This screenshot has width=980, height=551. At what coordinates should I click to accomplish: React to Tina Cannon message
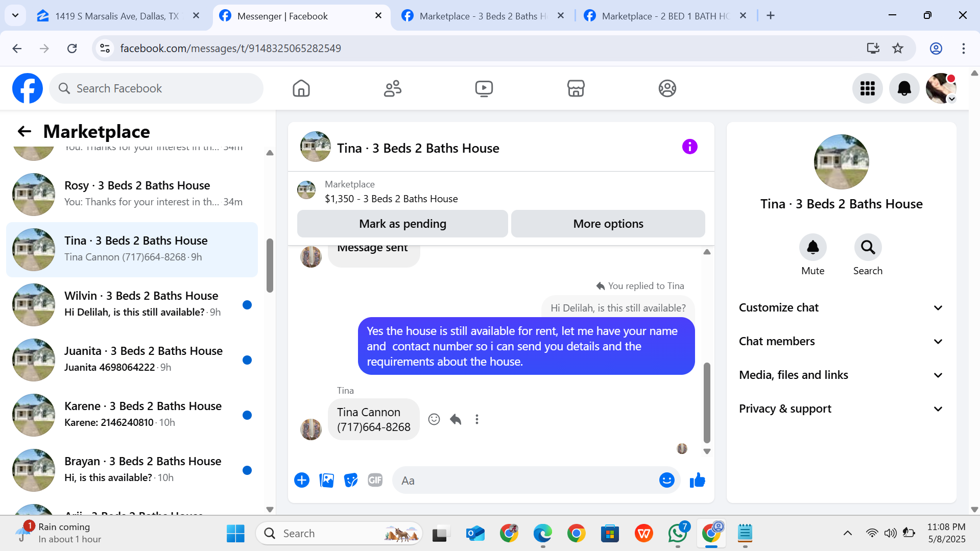coord(434,419)
